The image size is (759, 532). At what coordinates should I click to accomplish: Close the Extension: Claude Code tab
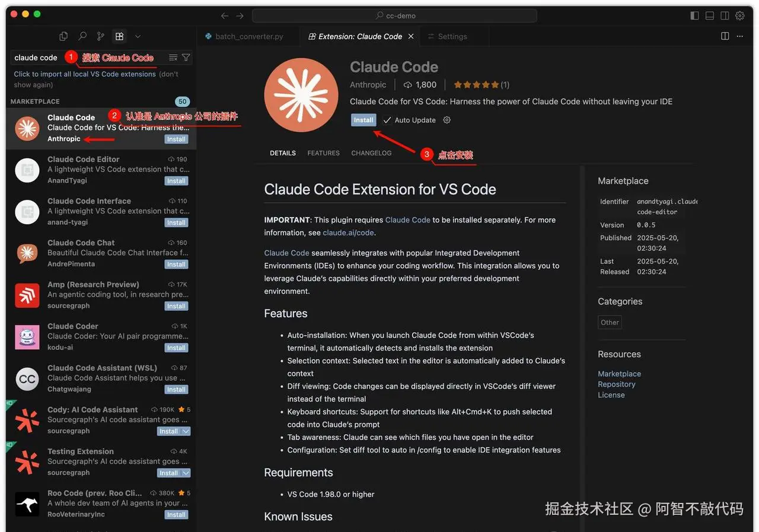411,36
